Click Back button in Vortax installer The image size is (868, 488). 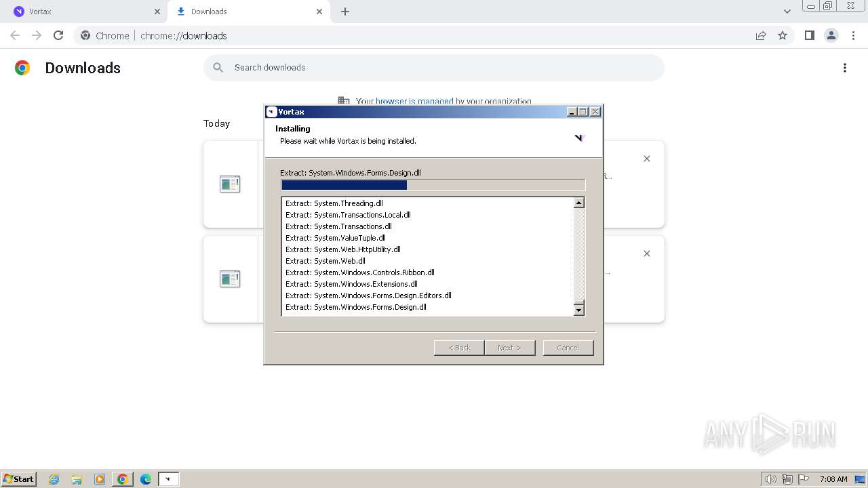pyautogui.click(x=459, y=348)
